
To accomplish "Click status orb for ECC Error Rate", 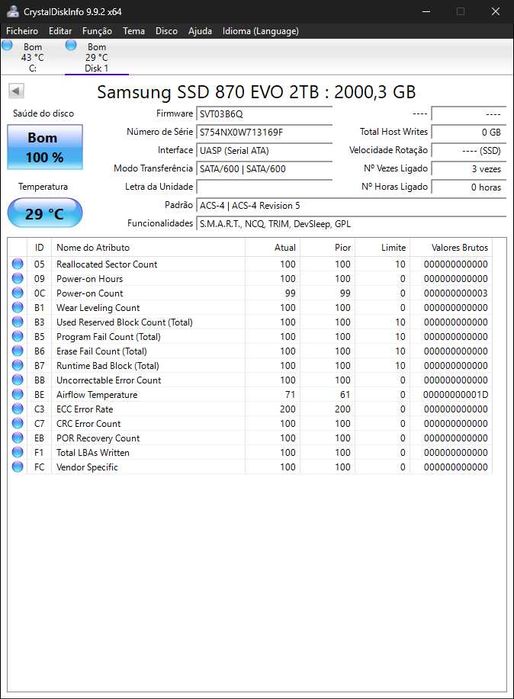I will coord(17,409).
